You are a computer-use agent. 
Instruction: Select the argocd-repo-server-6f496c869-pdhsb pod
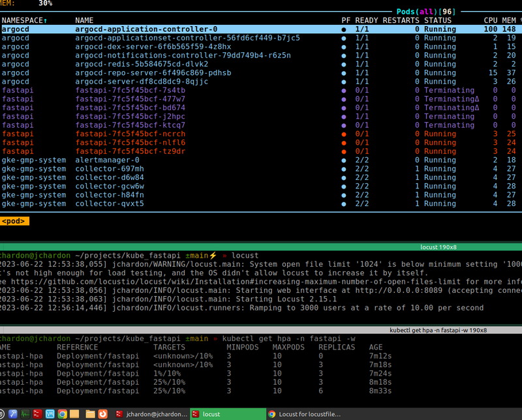click(x=261, y=72)
